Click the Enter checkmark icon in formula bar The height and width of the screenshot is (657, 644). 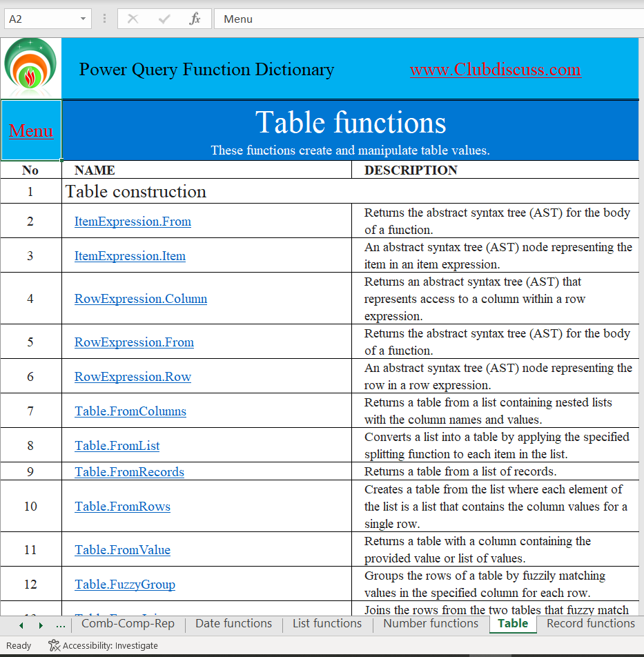[164, 19]
